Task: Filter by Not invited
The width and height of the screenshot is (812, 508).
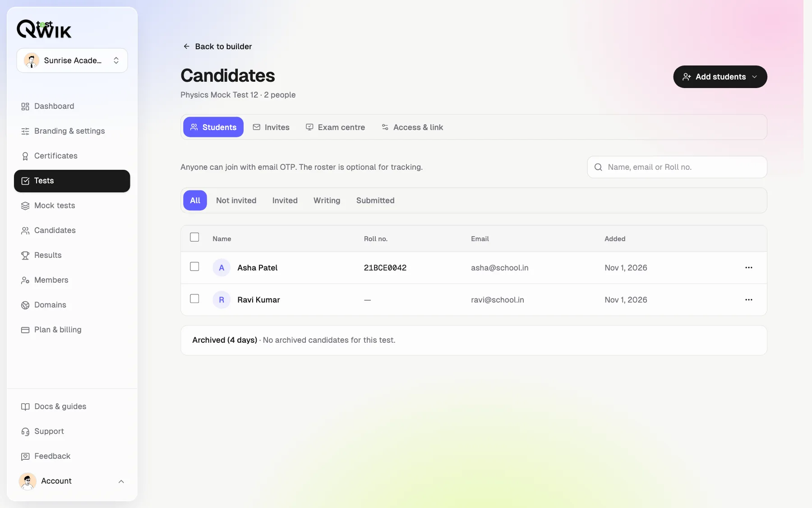Action: (236, 200)
